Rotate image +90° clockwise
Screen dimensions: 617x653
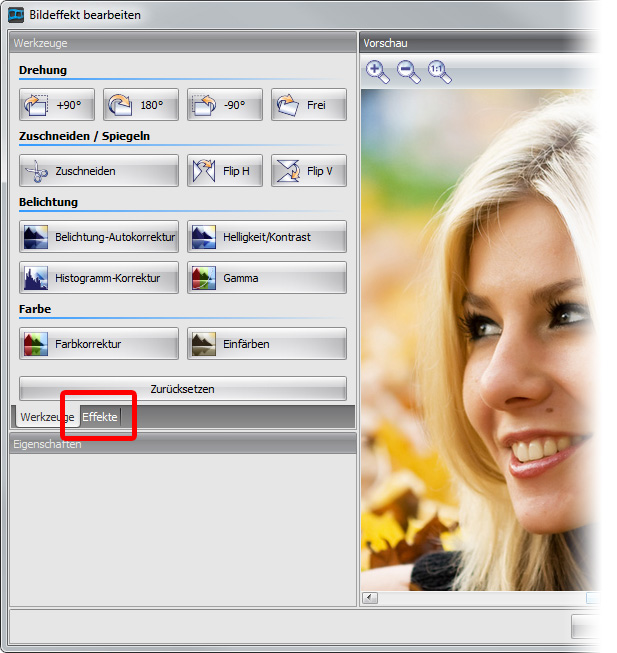click(56, 105)
